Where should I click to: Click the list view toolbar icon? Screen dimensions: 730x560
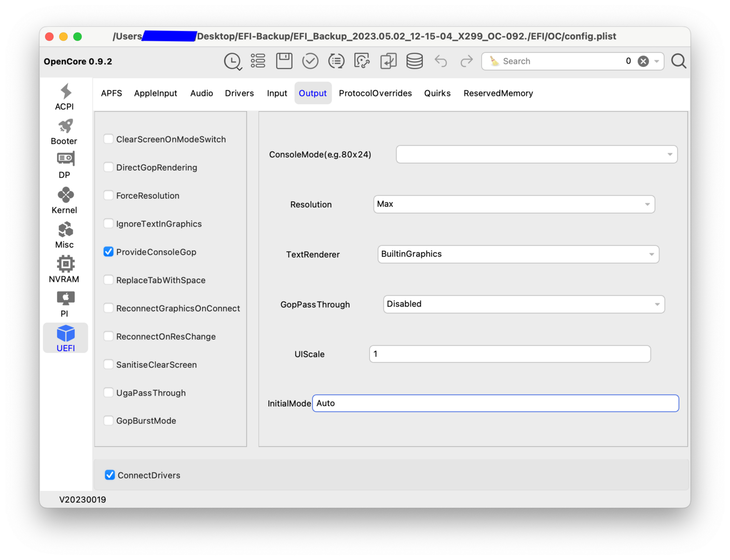(x=258, y=61)
